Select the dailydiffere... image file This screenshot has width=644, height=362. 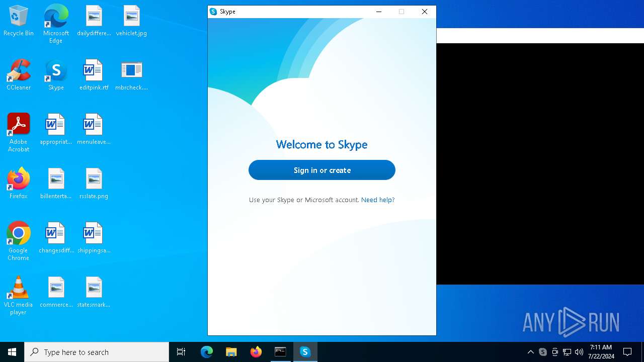[x=94, y=21]
